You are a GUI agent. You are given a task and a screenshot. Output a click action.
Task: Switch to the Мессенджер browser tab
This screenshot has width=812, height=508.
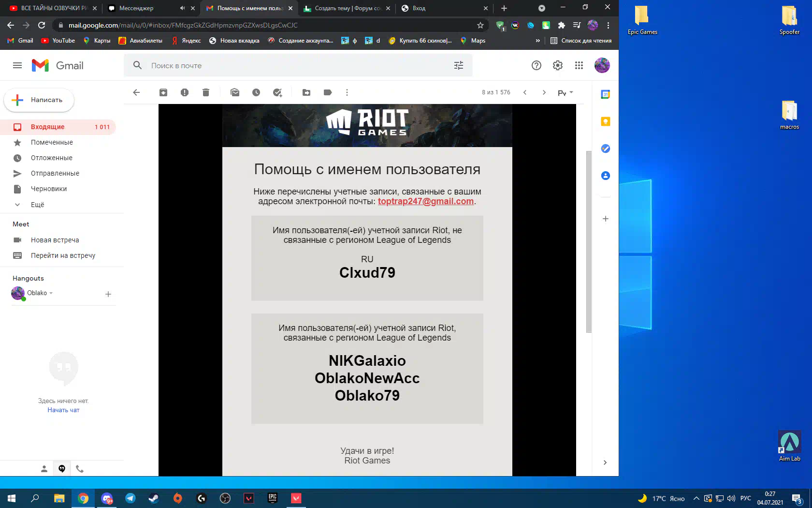click(145, 8)
